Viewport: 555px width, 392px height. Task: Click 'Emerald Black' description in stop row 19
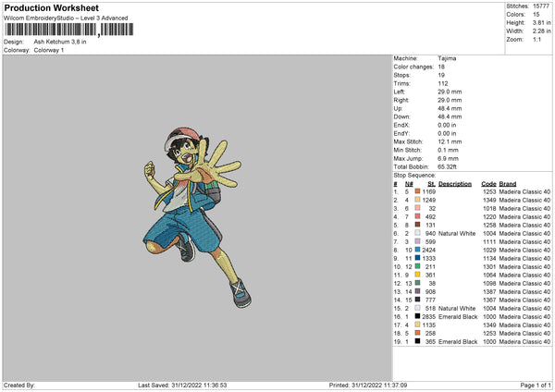458,341
